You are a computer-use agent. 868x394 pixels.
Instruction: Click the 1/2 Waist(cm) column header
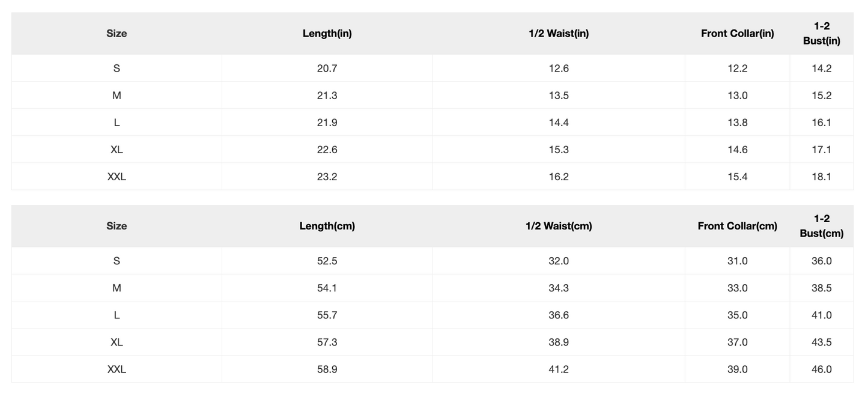point(559,226)
